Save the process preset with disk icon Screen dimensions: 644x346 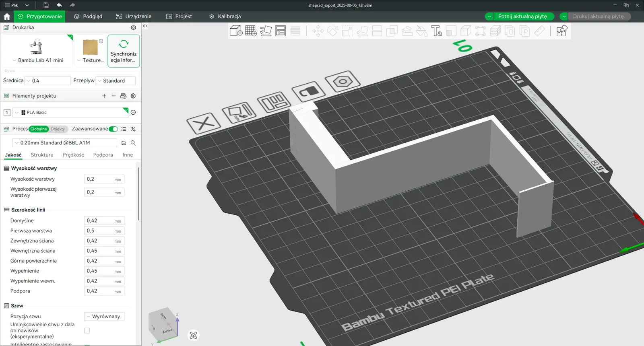124,143
